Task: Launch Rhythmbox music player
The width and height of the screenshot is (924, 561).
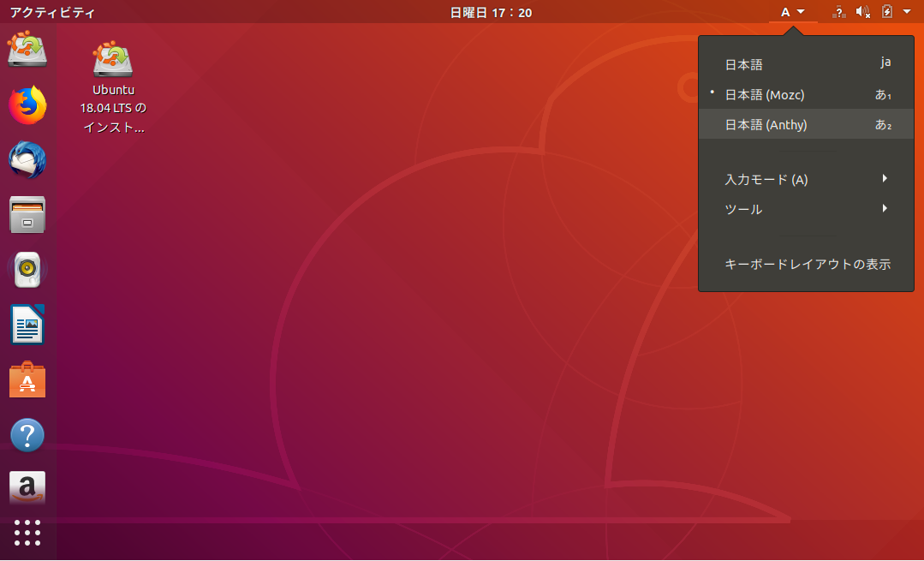Action: [27, 270]
